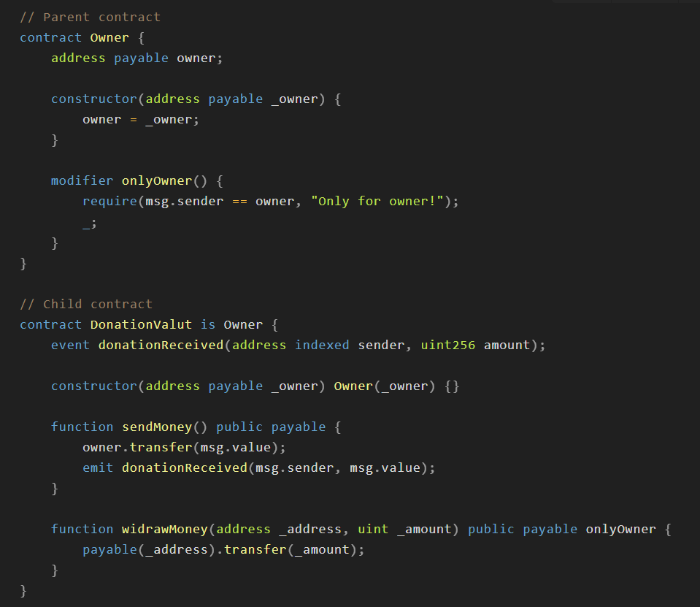This screenshot has height=607, width=700.
Task: Click 'uint256' type in the event
Action: point(447,345)
